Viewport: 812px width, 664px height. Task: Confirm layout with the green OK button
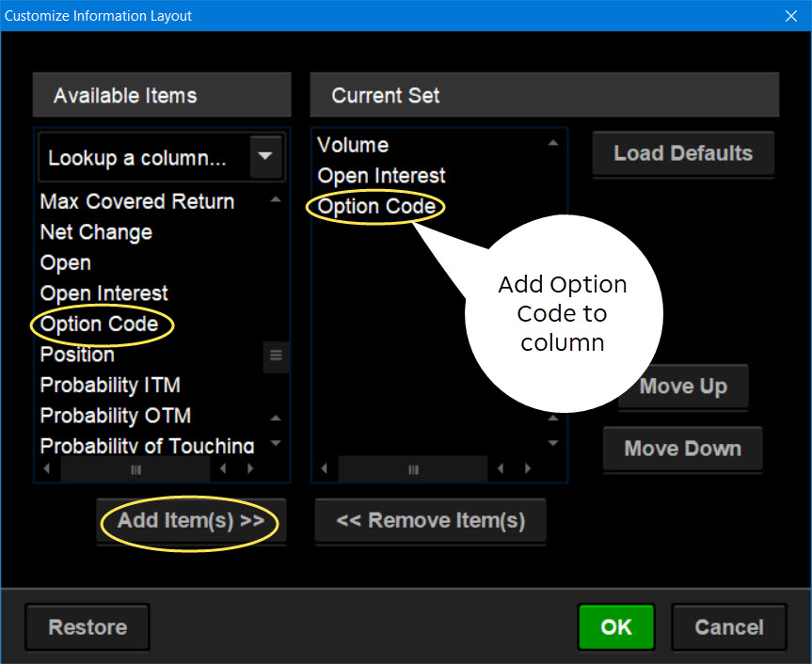[x=616, y=627]
